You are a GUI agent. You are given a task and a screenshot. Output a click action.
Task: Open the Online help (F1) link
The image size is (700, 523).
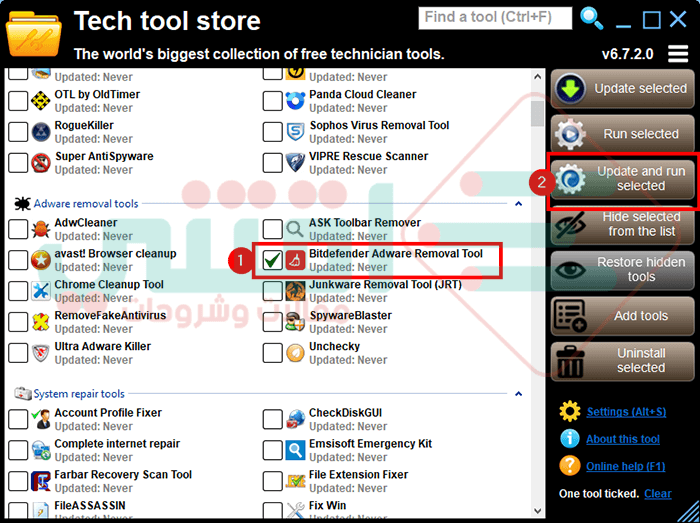click(625, 466)
